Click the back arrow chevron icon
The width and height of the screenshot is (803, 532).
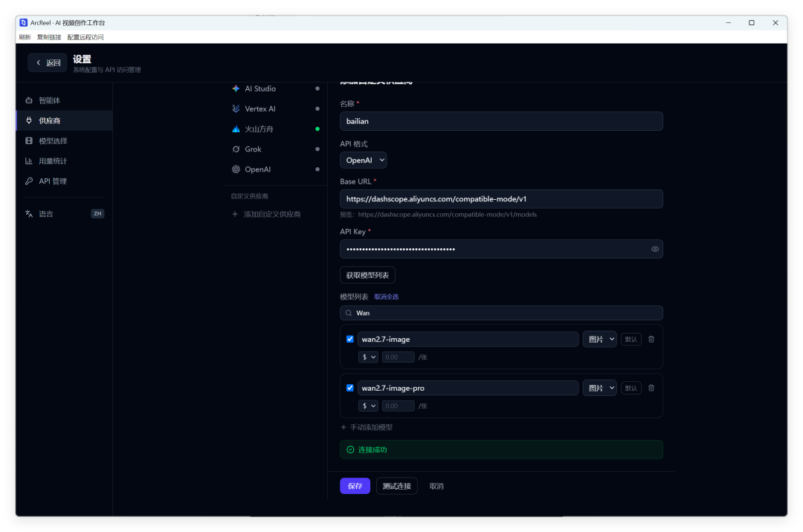pos(39,62)
